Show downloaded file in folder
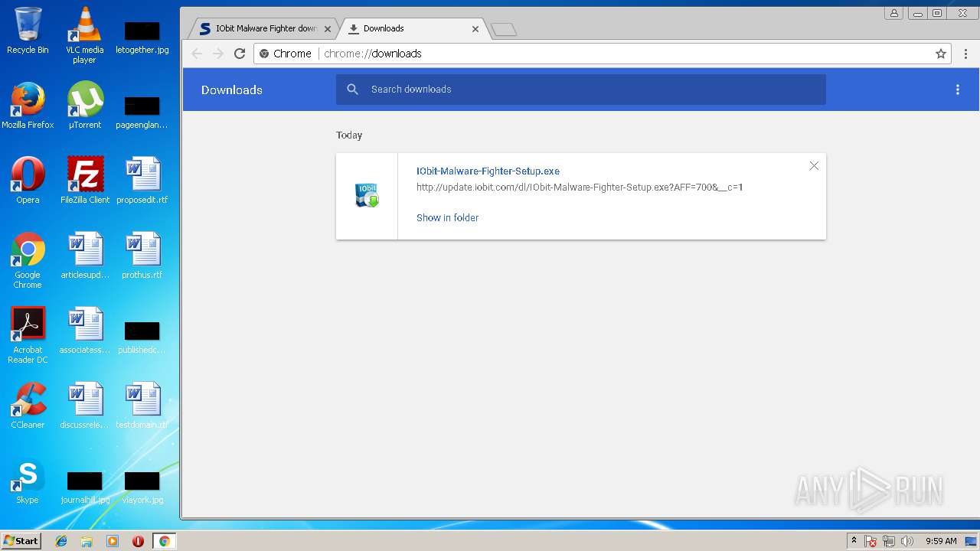The width and height of the screenshot is (980, 551). pos(447,218)
